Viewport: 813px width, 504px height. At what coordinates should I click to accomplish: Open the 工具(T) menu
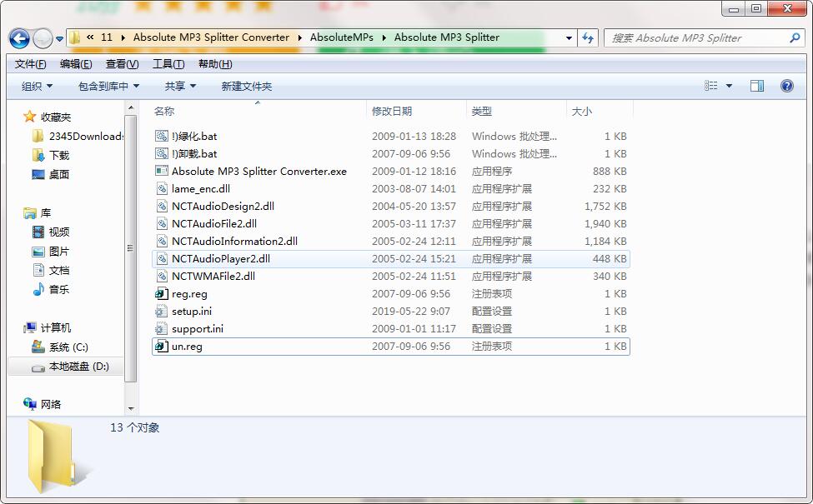[168, 64]
